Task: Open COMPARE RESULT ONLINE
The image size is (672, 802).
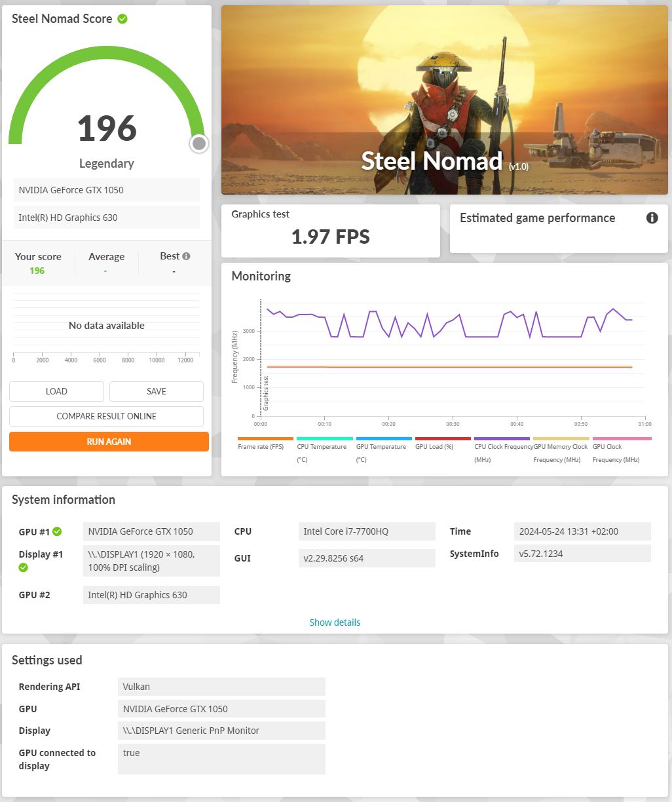Action: 107,416
